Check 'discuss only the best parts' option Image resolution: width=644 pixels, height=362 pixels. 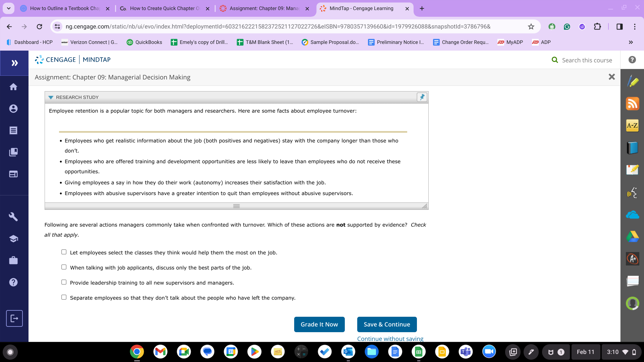coord(64,267)
